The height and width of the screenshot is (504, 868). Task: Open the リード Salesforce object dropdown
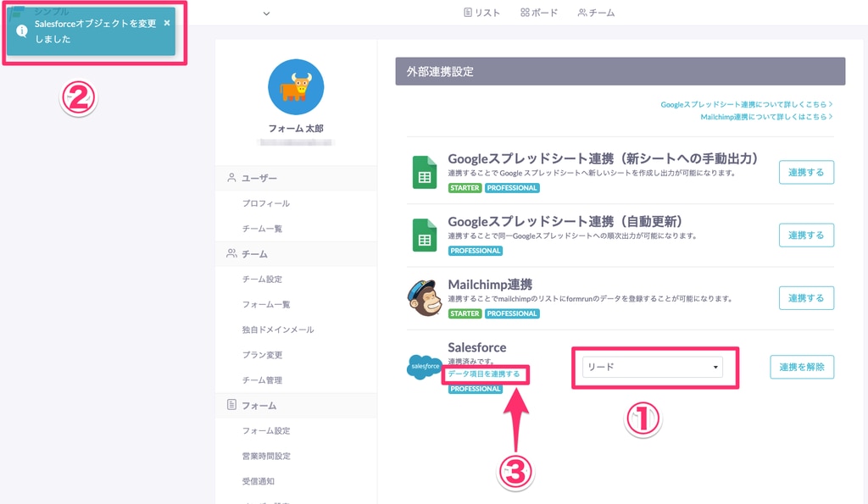click(652, 367)
